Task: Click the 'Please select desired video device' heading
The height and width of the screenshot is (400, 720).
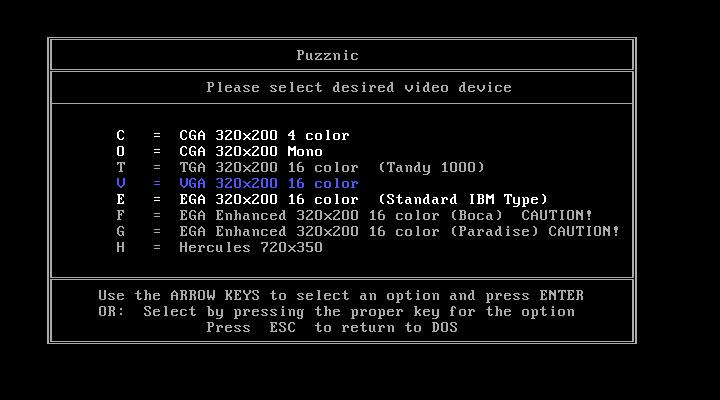Action: [x=359, y=87]
